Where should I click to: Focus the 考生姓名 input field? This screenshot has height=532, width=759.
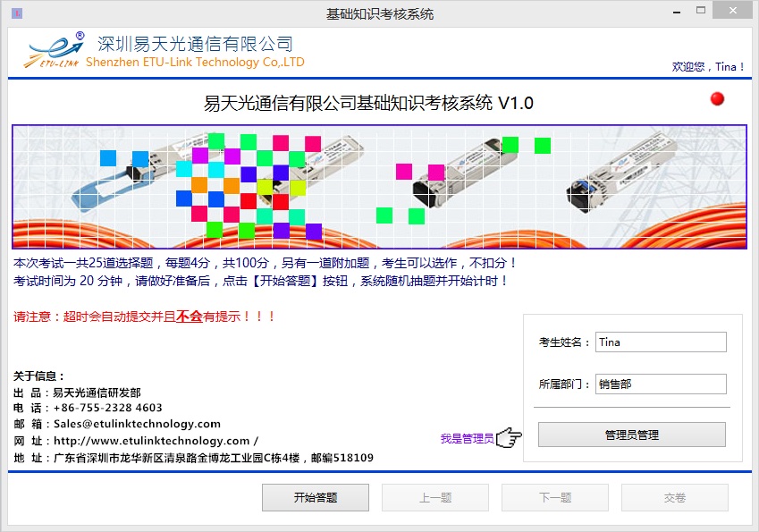tap(661, 342)
